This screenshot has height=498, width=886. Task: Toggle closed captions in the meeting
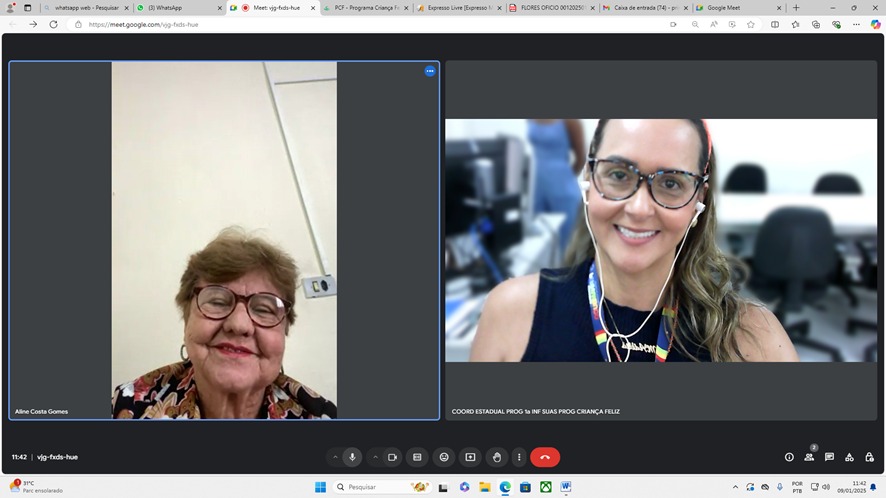[x=418, y=457]
